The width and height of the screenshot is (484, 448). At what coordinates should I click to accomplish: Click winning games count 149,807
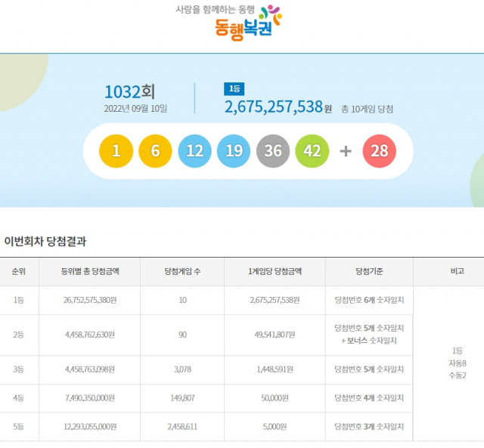coord(182,398)
